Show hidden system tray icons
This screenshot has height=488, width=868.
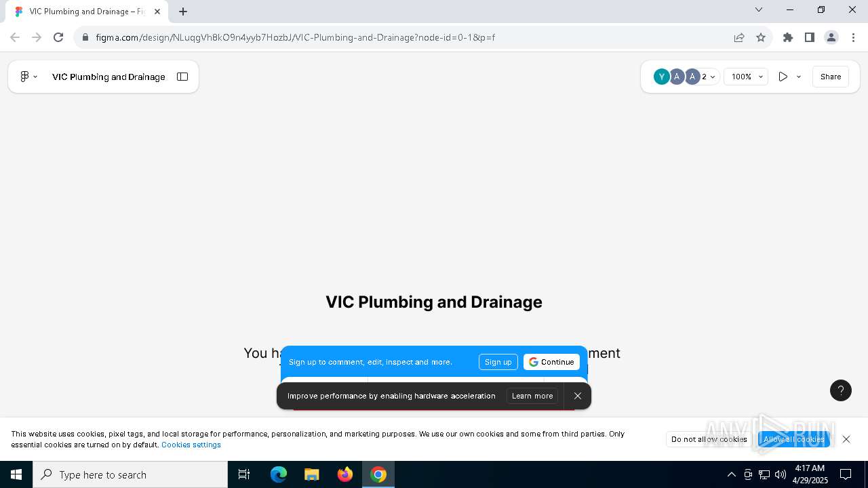[731, 474]
